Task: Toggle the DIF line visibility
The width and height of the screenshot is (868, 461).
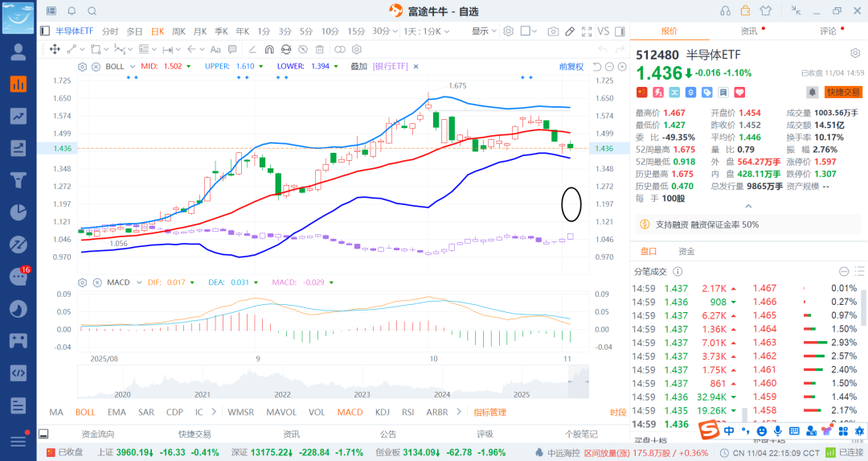Action: [x=194, y=282]
